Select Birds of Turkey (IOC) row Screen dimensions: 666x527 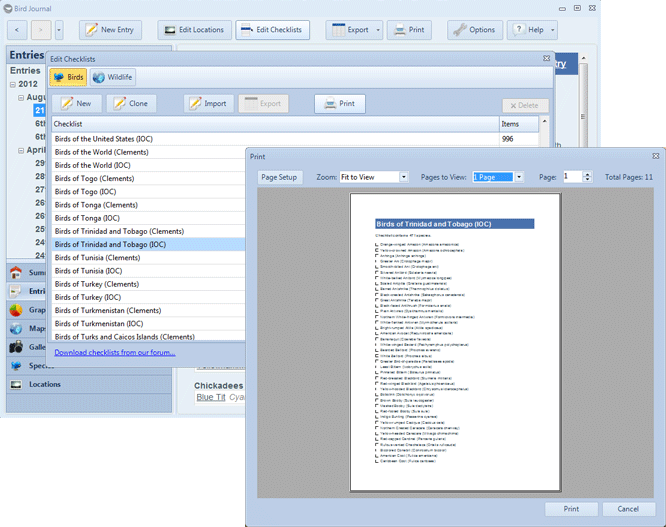[149, 297]
